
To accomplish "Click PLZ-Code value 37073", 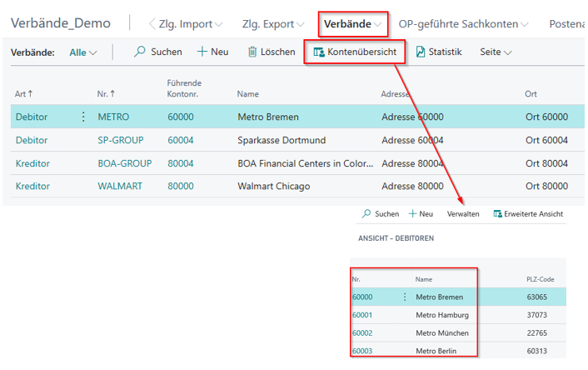I will [536, 315].
